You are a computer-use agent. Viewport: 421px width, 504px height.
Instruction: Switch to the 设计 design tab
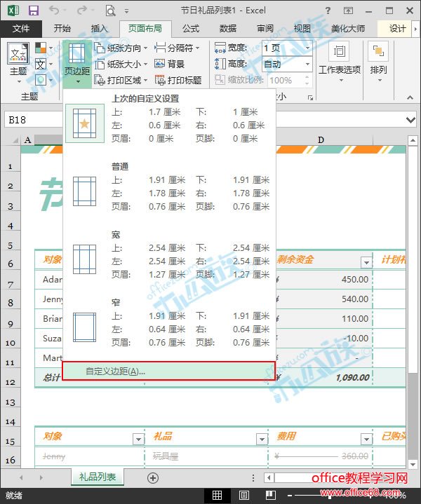[398, 29]
